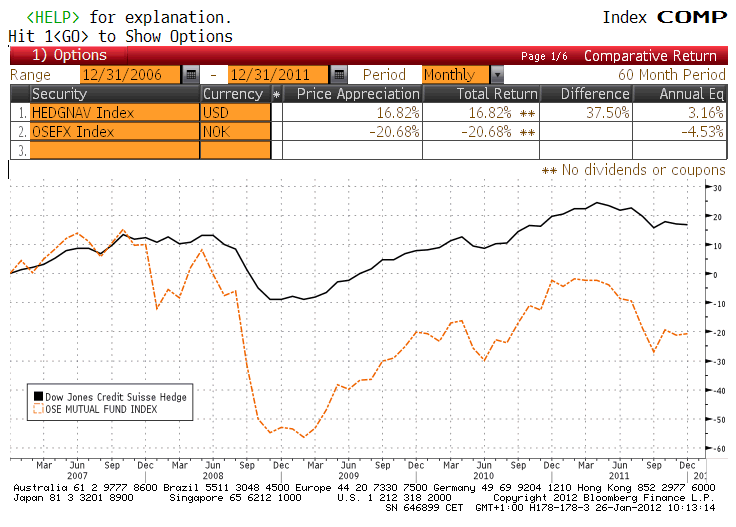Click the asterisk column header
The height and width of the screenshot is (527, 736).
pos(276,94)
